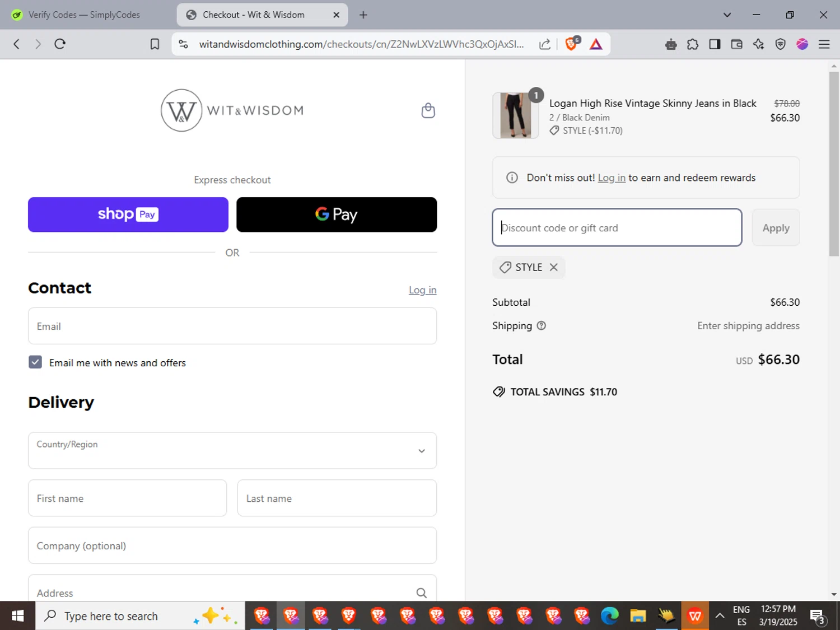Click the Brave VPN shield icon
840x630 pixels.
(780, 44)
